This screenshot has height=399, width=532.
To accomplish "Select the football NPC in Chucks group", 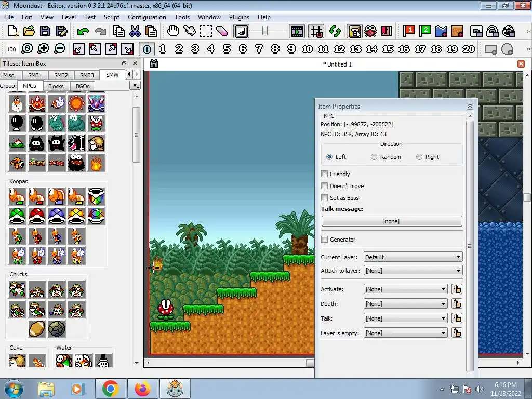I will click(37, 329).
